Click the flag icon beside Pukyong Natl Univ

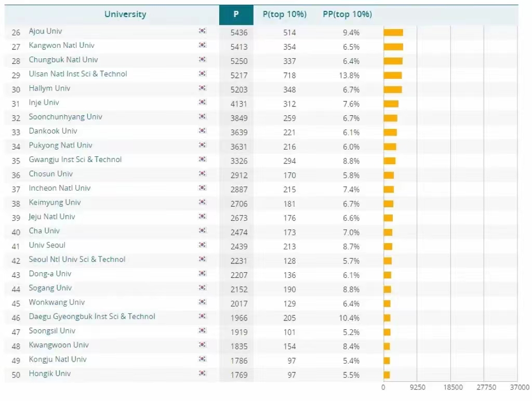(x=203, y=145)
